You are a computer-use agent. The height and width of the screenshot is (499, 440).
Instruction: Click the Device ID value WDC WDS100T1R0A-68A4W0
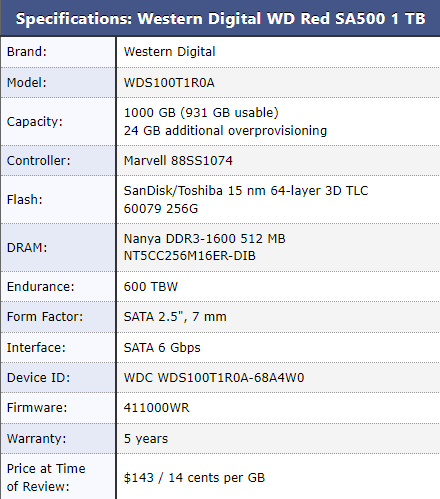point(214,378)
